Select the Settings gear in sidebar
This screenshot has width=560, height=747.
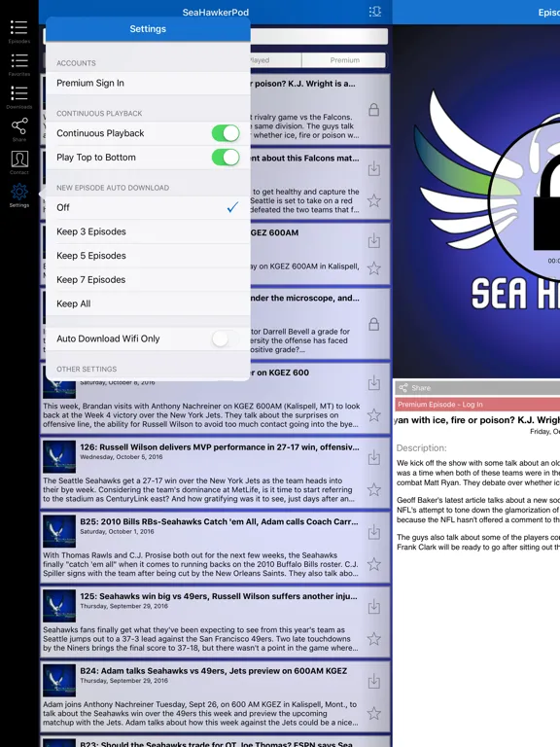tap(19, 196)
